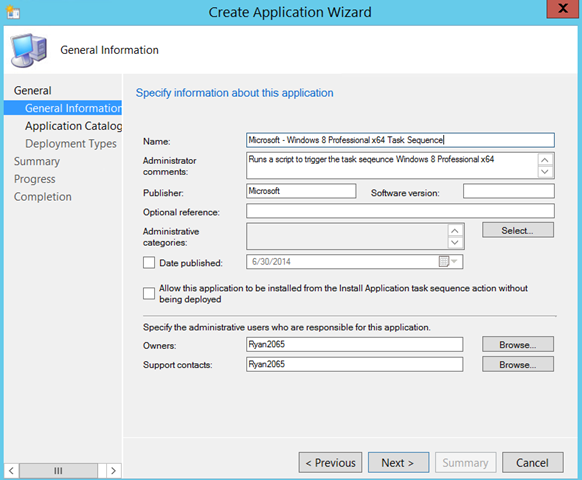Screen dimensions: 582x480
Task: Click up arrow in Administrative categories box
Action: point(455,231)
